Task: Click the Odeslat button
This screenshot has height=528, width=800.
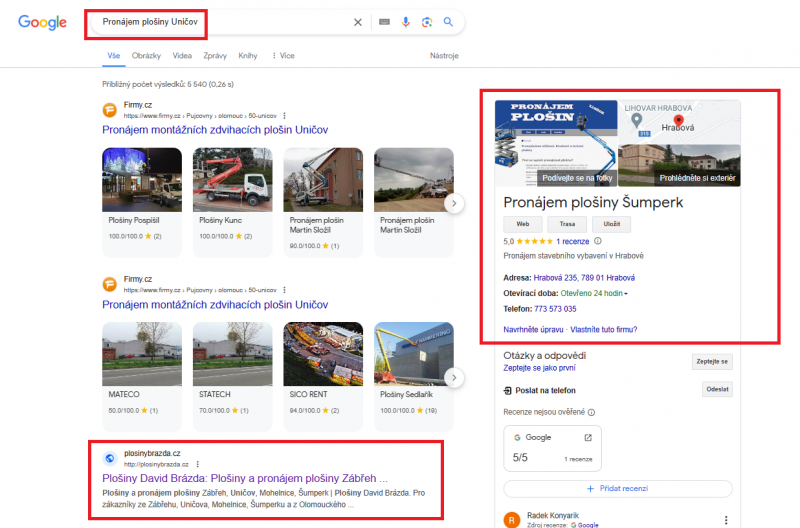Action: pyautogui.click(x=717, y=389)
